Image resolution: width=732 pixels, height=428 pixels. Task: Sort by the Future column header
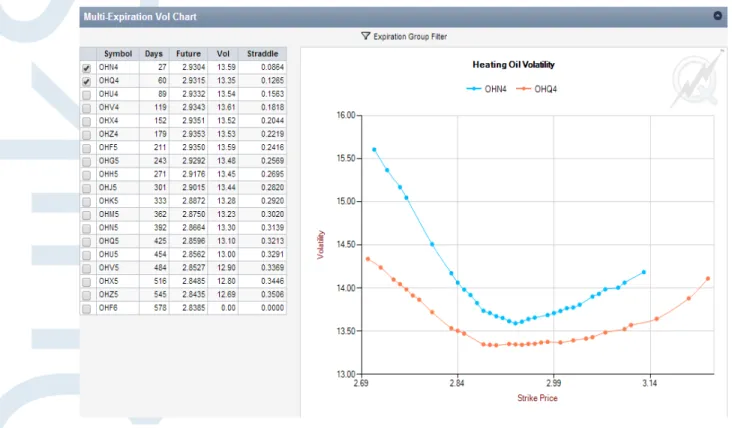point(188,54)
